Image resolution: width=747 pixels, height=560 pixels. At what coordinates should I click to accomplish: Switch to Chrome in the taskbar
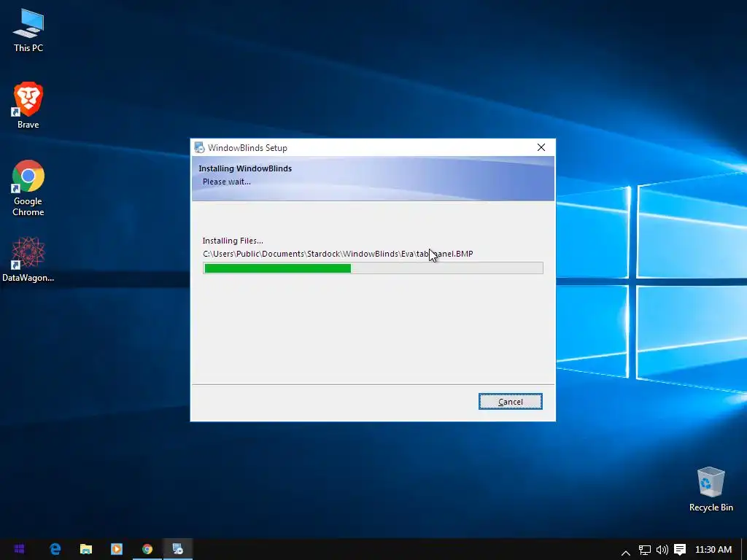point(147,549)
